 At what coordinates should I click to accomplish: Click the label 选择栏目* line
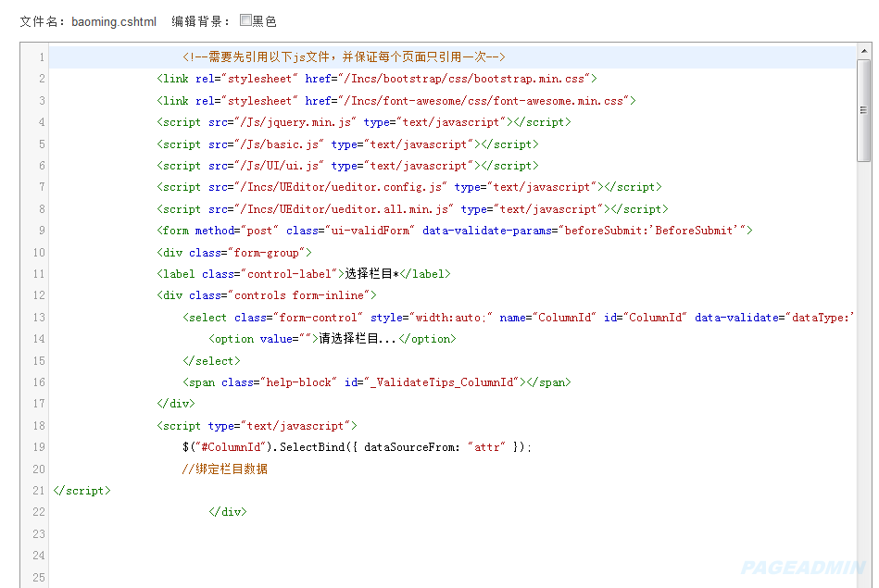click(304, 274)
